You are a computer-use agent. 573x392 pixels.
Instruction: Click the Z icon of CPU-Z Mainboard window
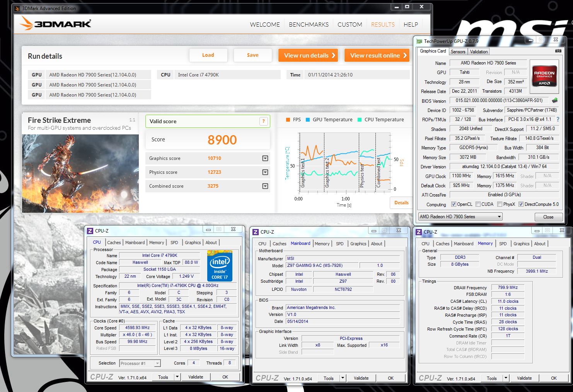[x=256, y=232]
